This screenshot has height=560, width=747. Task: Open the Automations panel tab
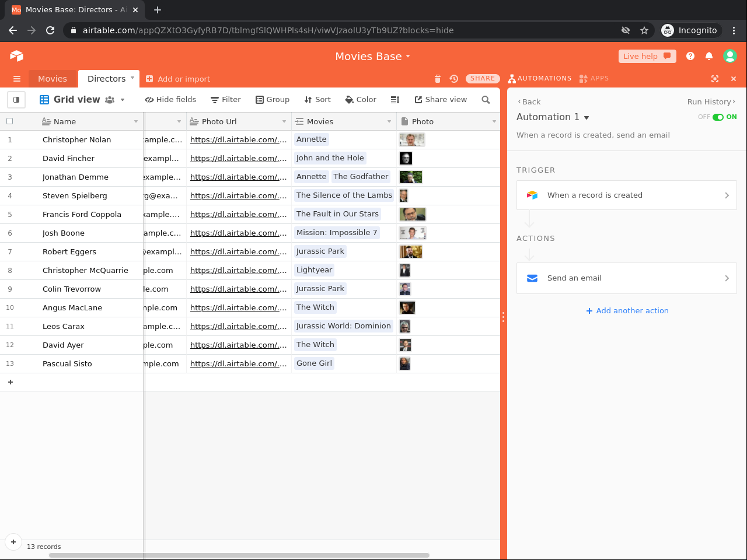(x=540, y=79)
